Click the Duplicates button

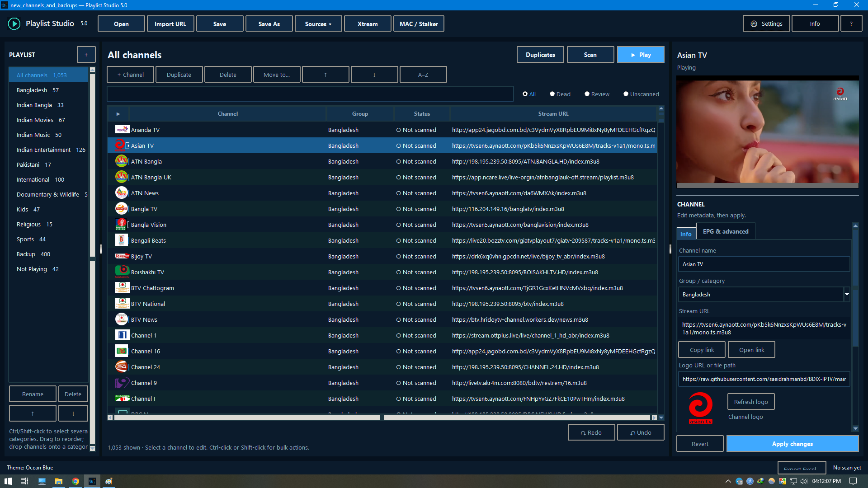click(540, 55)
